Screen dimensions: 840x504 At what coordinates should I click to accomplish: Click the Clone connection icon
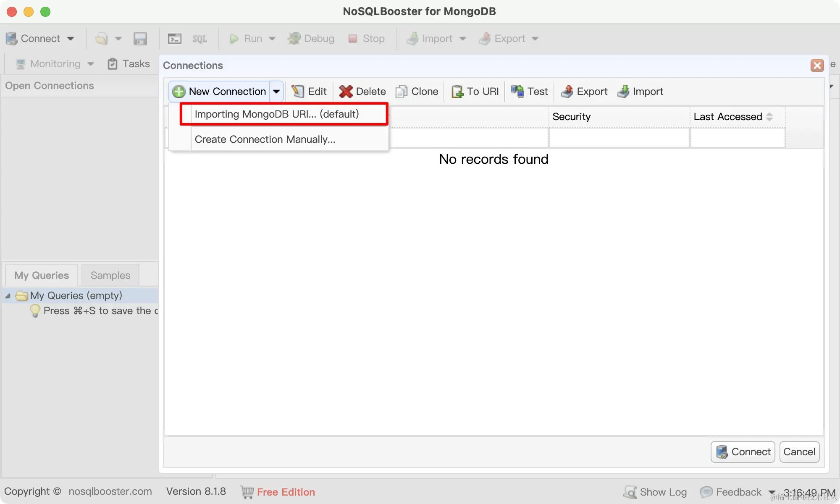click(x=402, y=91)
